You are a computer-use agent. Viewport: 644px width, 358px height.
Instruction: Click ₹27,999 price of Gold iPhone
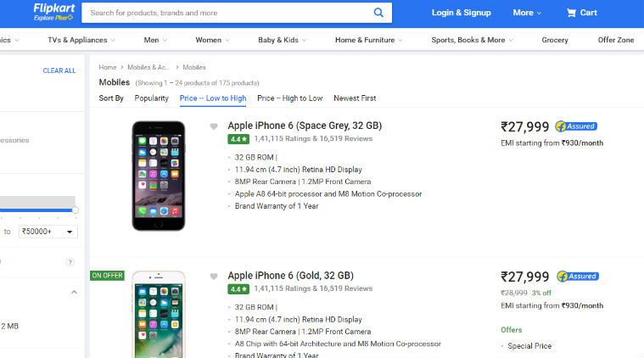pos(524,277)
